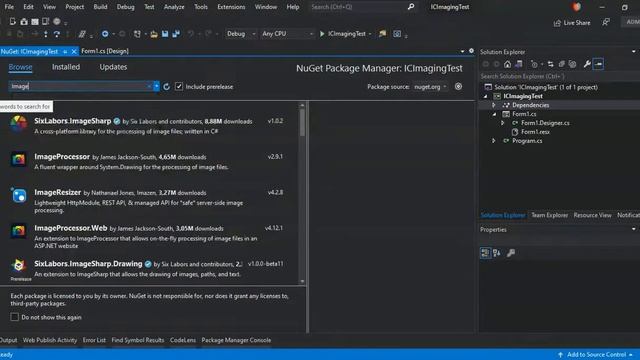
Task: Click Collapse All icon in Solution Explorer
Action: [x=562, y=64]
